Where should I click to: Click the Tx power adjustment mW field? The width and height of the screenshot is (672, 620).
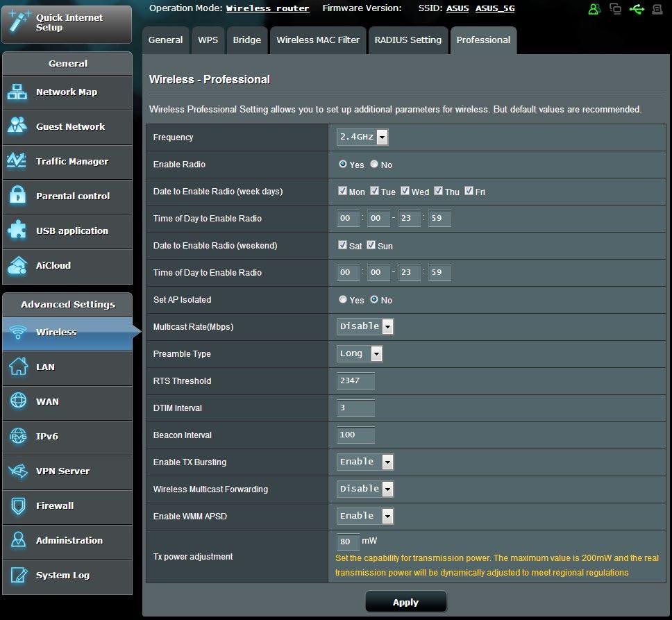(x=348, y=542)
